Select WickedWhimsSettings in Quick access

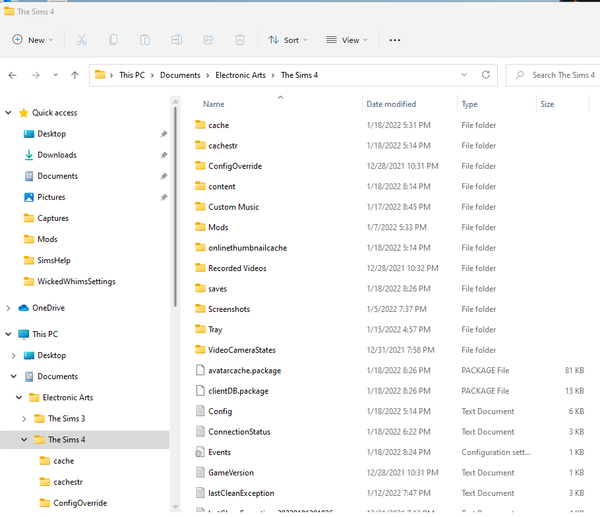click(76, 281)
